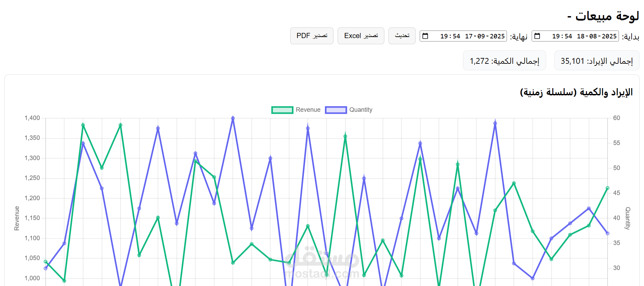The image size is (644, 286).
Task: Click first purple Quantity data point
Action: coord(46,268)
